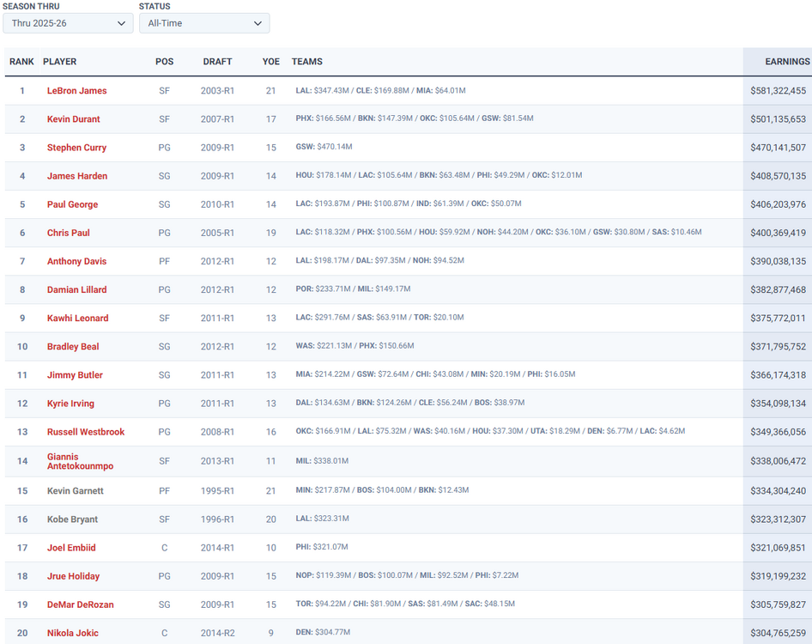Screen dimensions: 812x644
Task: Go to James Harden's profile
Action: pyautogui.click(x=77, y=176)
